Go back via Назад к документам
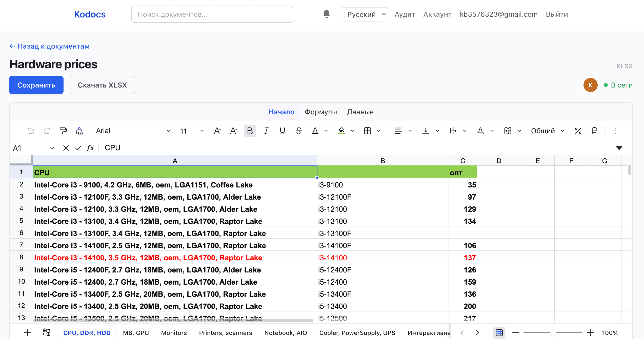Image resolution: width=644 pixels, height=339 pixels. point(49,46)
